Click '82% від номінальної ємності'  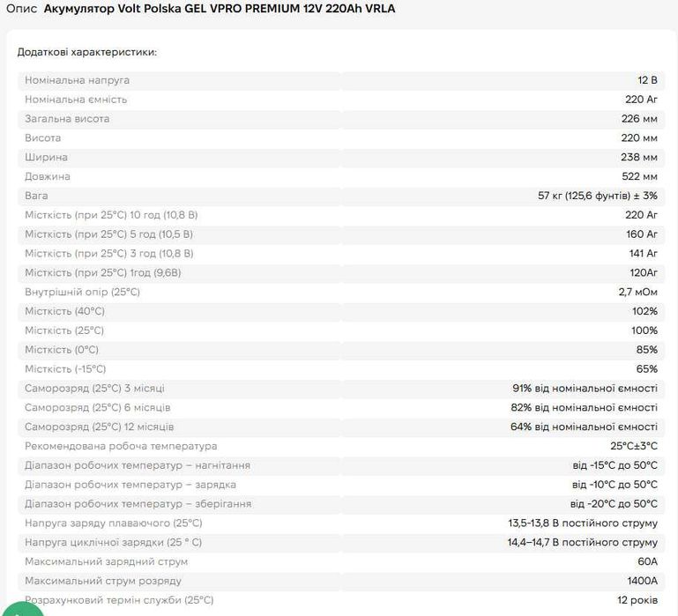click(x=585, y=408)
